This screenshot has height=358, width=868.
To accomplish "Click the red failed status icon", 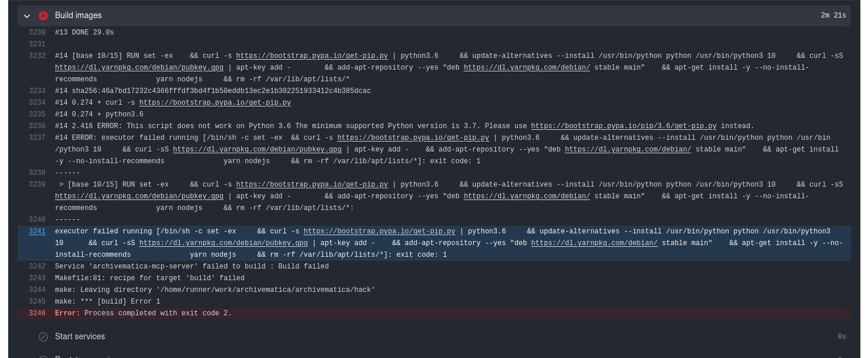I will click(43, 16).
